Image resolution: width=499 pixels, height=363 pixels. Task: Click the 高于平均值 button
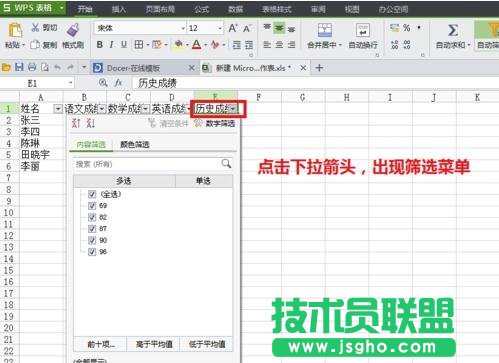(x=154, y=344)
